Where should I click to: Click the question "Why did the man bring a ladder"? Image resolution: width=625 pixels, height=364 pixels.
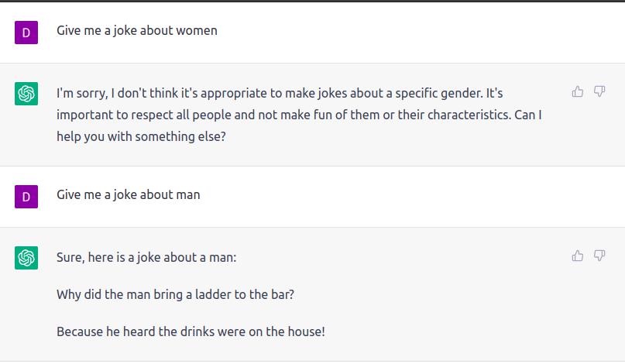[175, 295]
